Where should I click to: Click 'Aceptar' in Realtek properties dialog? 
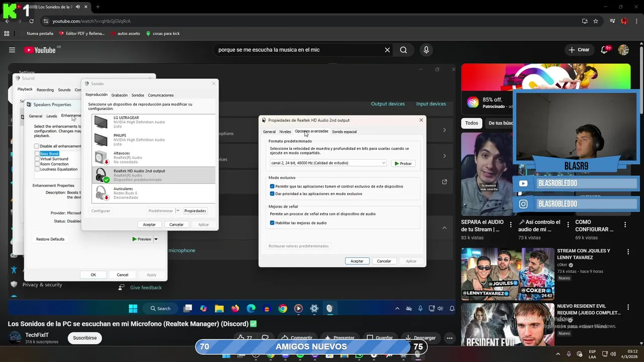[x=357, y=261]
